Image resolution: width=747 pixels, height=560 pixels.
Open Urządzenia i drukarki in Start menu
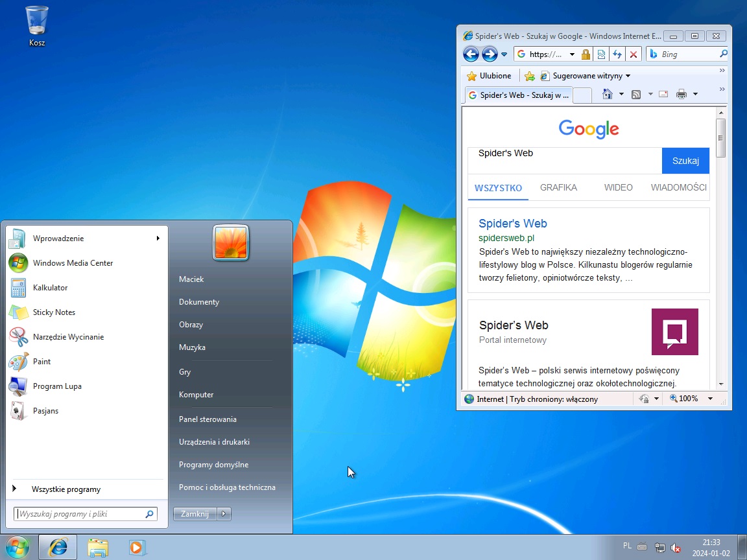(x=215, y=442)
